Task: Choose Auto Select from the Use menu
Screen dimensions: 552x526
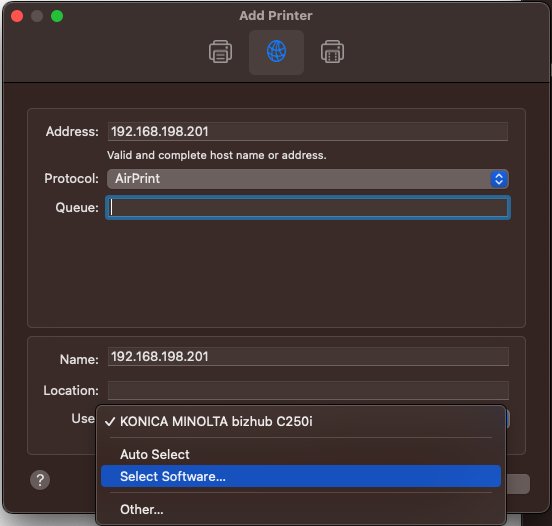Action: tap(301, 454)
